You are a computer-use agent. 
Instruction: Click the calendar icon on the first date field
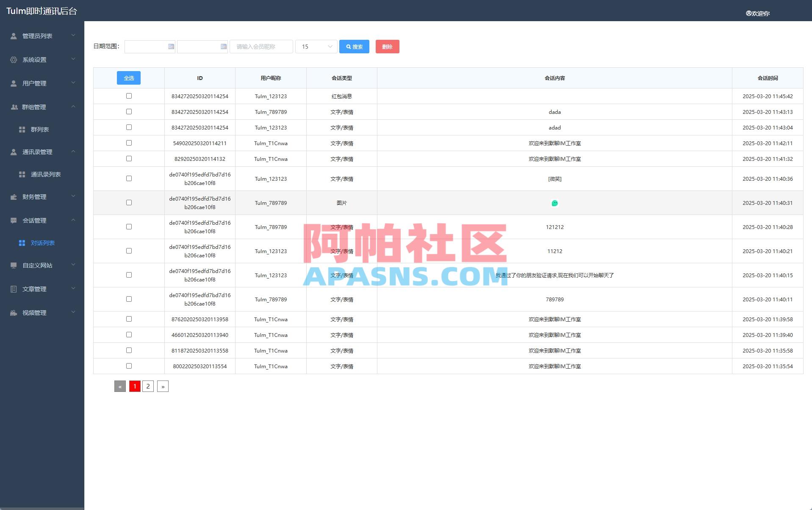coord(171,47)
